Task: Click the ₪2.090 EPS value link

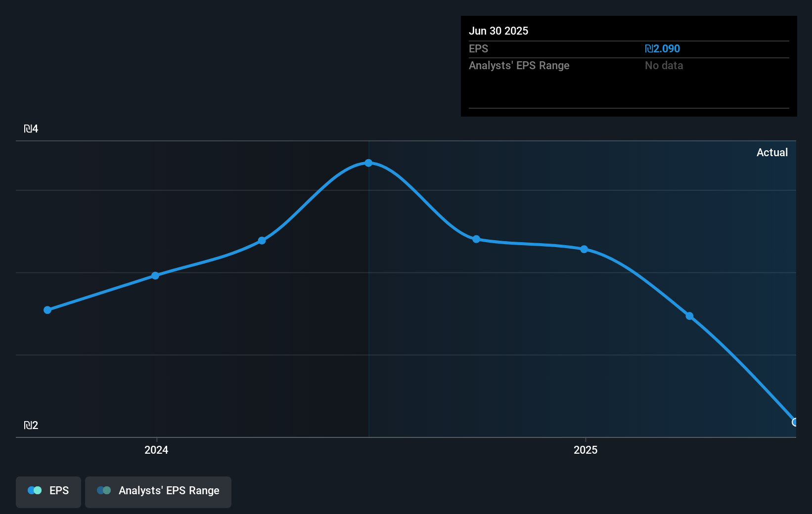Action: [x=663, y=48]
